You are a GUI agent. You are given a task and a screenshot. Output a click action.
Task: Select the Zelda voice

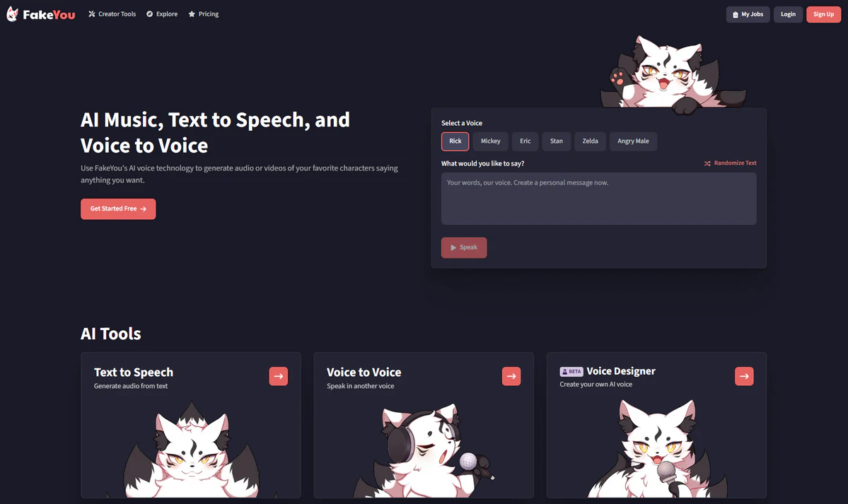590,141
